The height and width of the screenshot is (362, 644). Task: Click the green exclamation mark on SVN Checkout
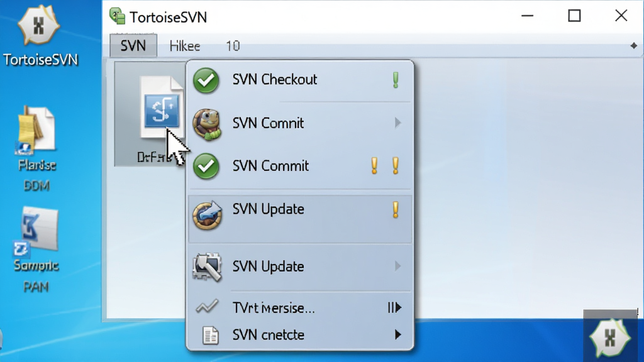[x=396, y=80]
